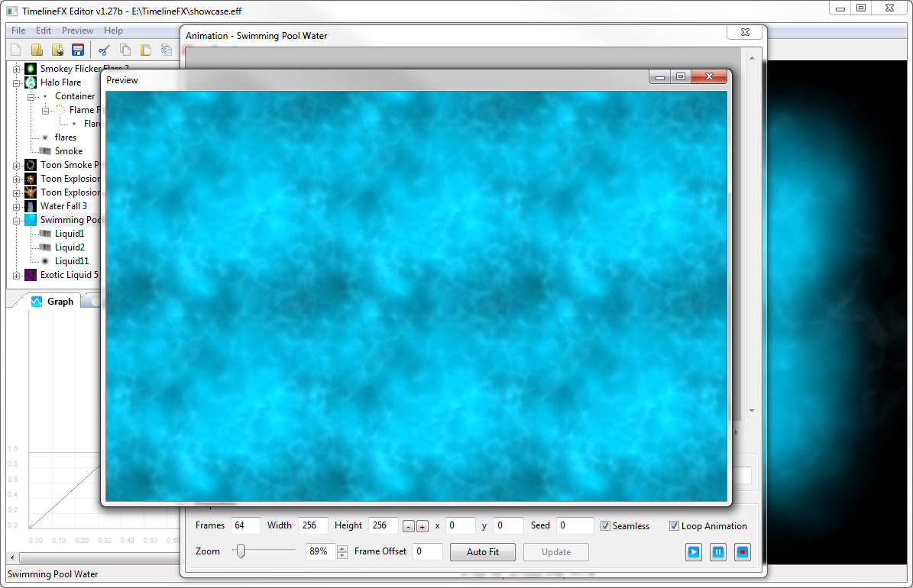
Task: Click the Halo Flare effect thumbnail icon
Action: [x=31, y=82]
